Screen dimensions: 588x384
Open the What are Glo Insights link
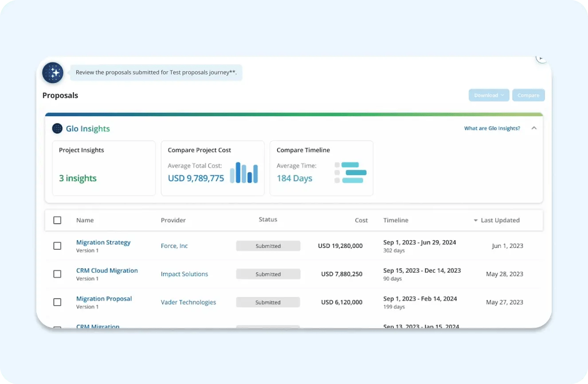pos(492,128)
